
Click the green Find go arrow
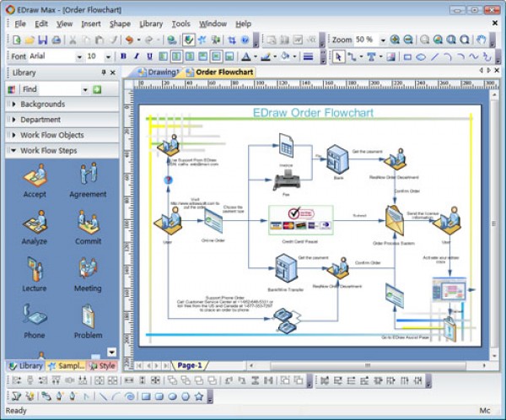tap(97, 89)
